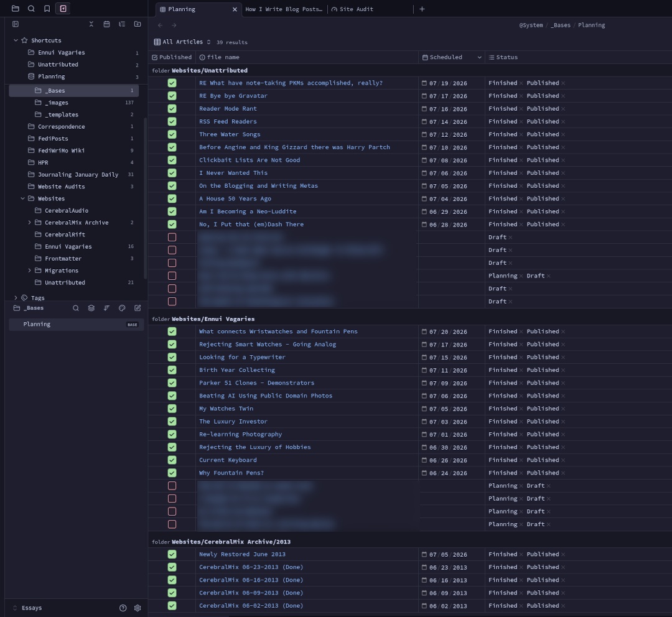The image size is (672, 617).
Task: Open the All Articles view switcher
Action: point(182,42)
